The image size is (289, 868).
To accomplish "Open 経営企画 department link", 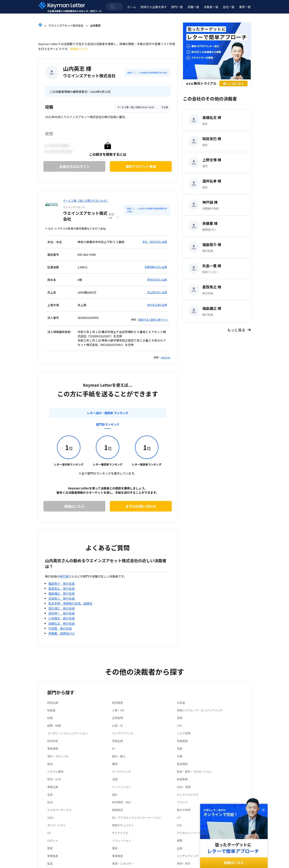I will pyautogui.click(x=52, y=703).
